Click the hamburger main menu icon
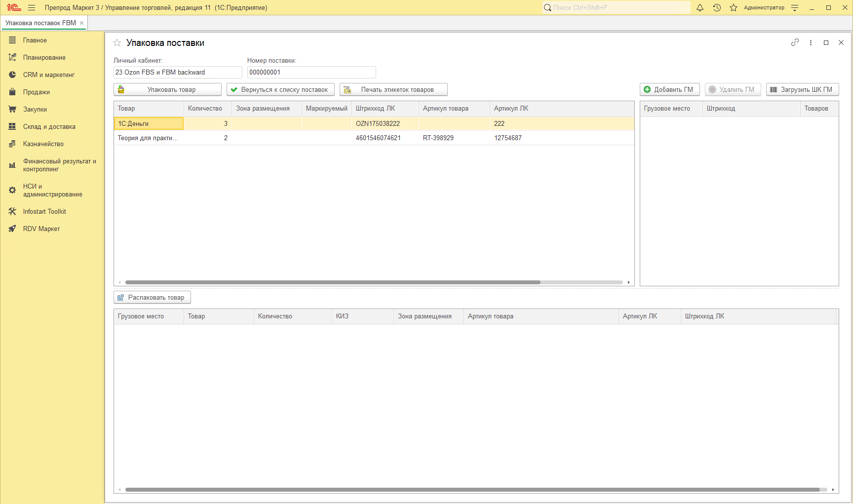 32,7
